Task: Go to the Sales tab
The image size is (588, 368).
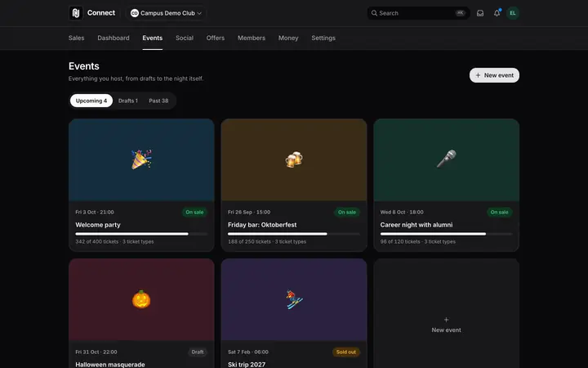Action: coord(77,38)
